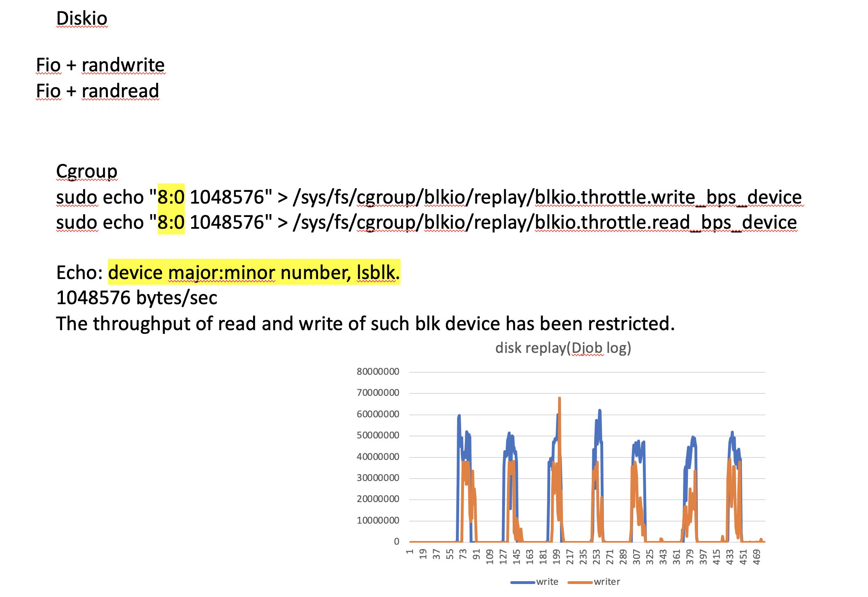Click the Cgroup heading
Image resolution: width=868 pixels, height=597 pixels.
(x=86, y=171)
